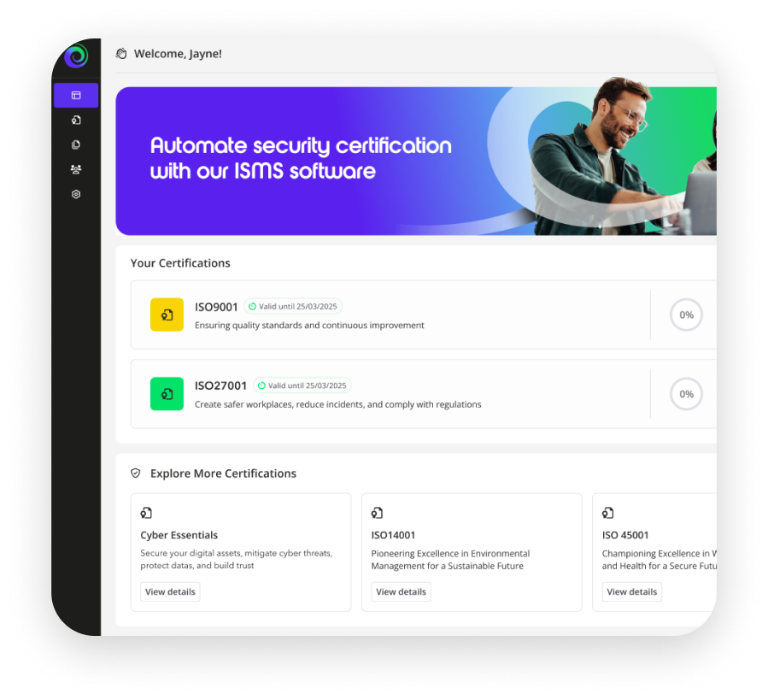Click the ISO14001 card icon
Screen dimensions: 768x700
tap(377, 513)
